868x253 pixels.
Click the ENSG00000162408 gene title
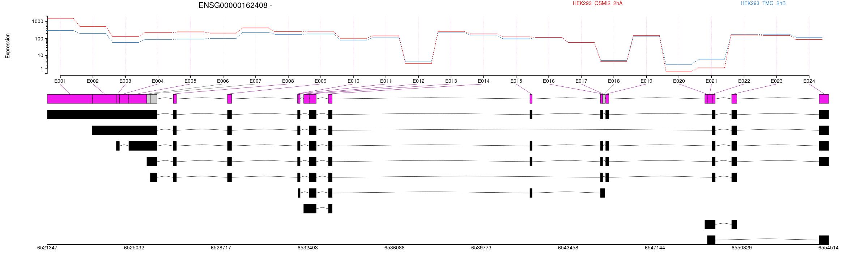(235, 5)
